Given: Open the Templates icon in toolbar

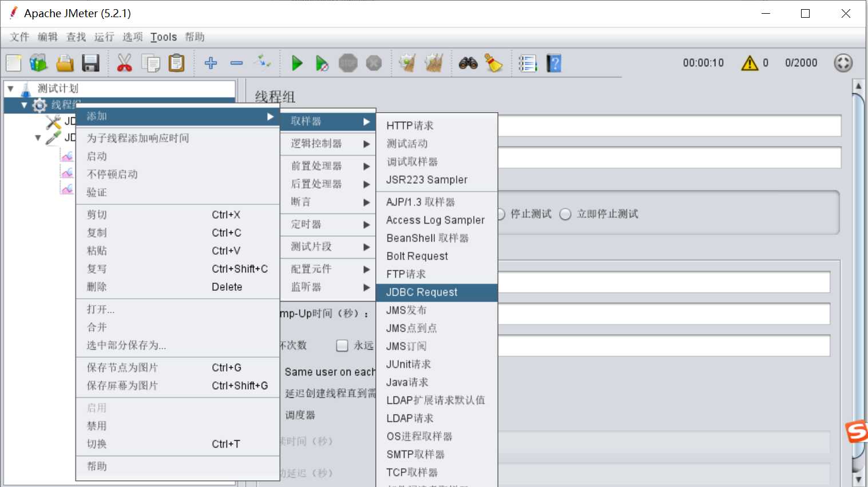Looking at the screenshot, I should tap(39, 63).
